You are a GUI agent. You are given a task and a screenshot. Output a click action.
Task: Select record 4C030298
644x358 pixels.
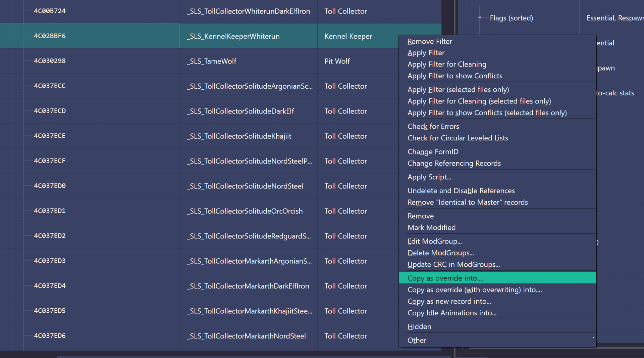[x=50, y=61]
